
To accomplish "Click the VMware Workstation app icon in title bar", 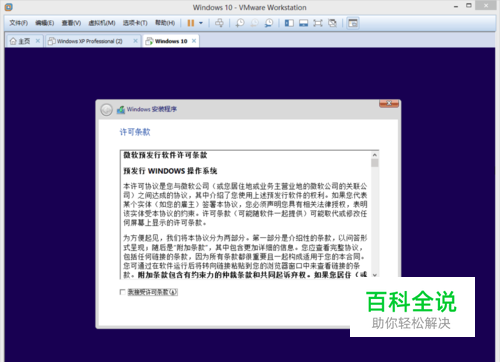I will point(9,7).
